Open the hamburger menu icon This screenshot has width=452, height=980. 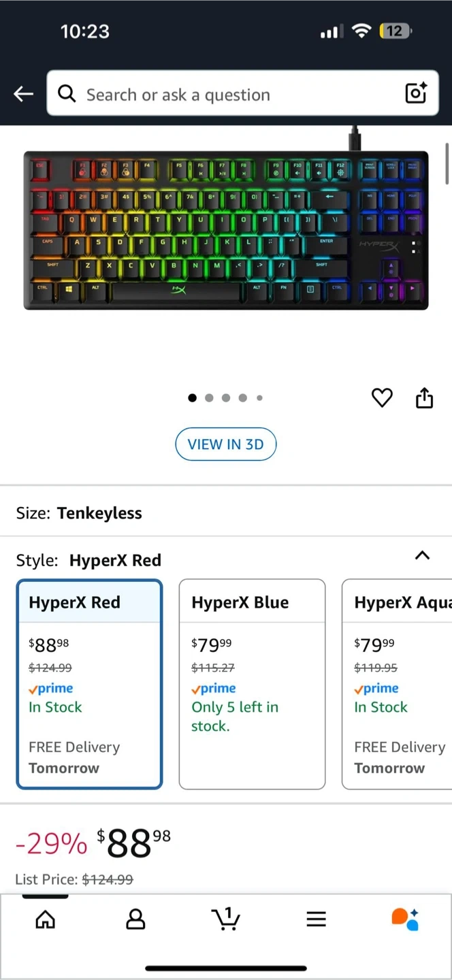pos(316,919)
